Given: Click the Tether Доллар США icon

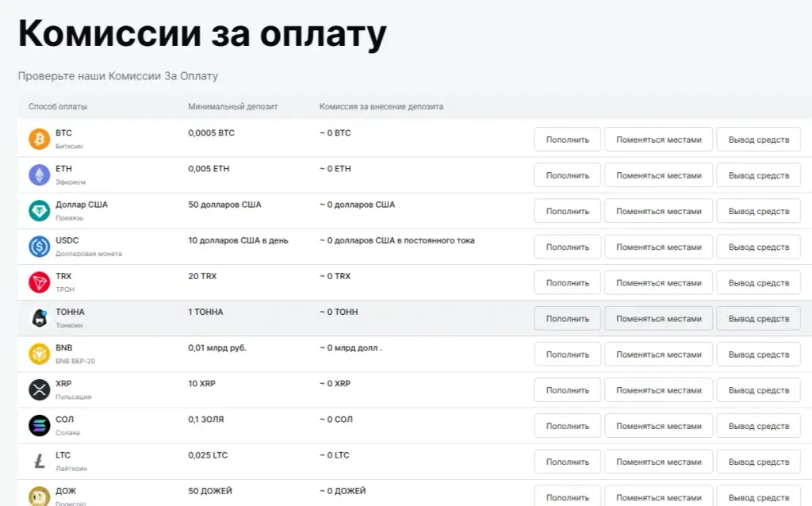Looking at the screenshot, I should [40, 211].
